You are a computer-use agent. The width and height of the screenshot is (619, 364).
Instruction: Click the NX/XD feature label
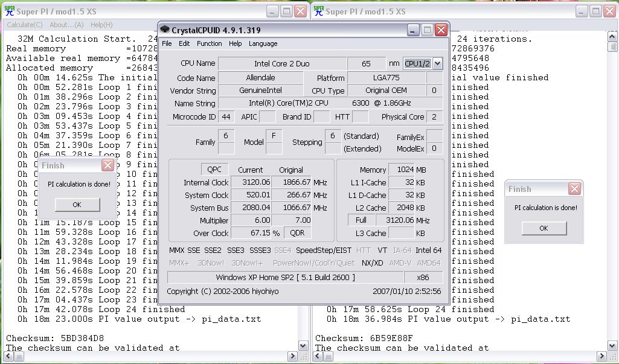coord(372,263)
